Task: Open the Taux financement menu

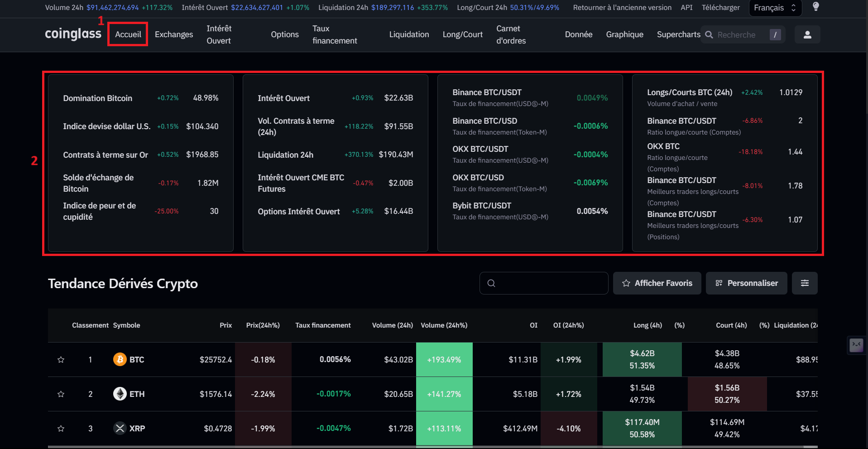Action: pos(335,34)
